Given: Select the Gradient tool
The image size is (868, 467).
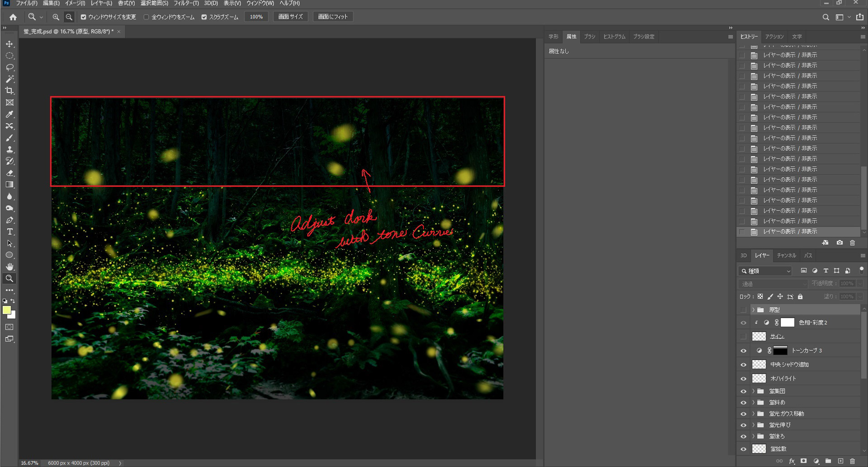Looking at the screenshot, I should coord(9,185).
